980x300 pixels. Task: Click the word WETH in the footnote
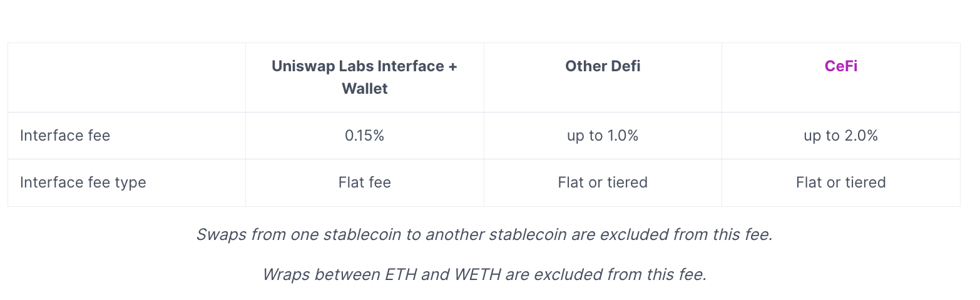[x=477, y=274]
